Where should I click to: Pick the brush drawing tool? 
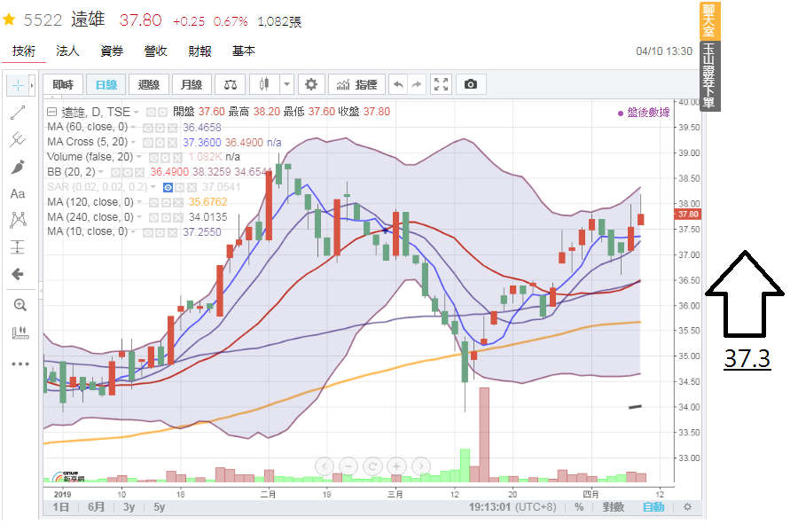[18, 167]
